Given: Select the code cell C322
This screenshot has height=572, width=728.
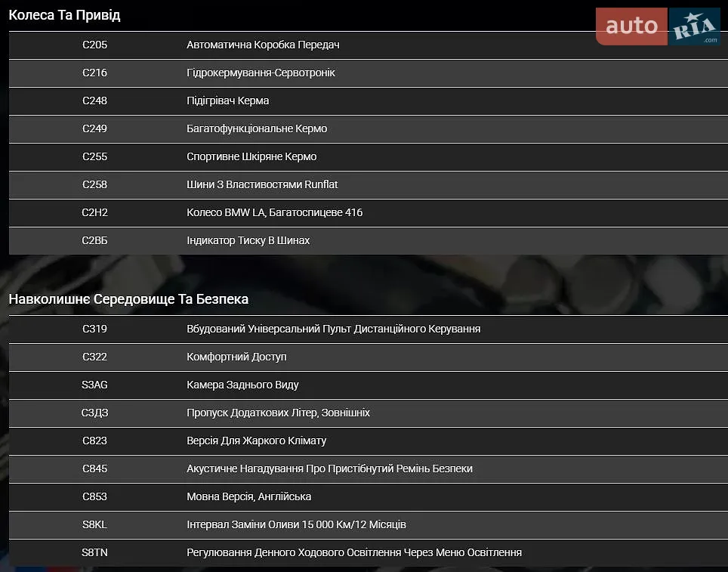Looking at the screenshot, I should (x=94, y=357).
